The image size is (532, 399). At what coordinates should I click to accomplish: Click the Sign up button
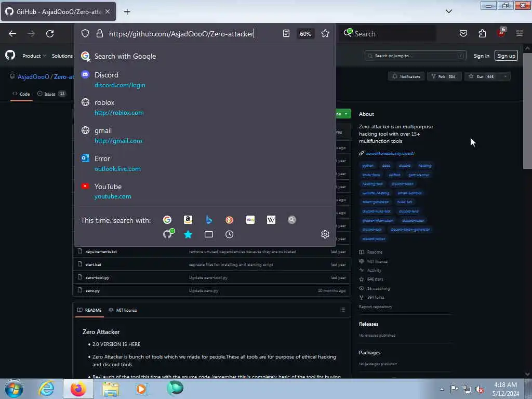coord(506,56)
